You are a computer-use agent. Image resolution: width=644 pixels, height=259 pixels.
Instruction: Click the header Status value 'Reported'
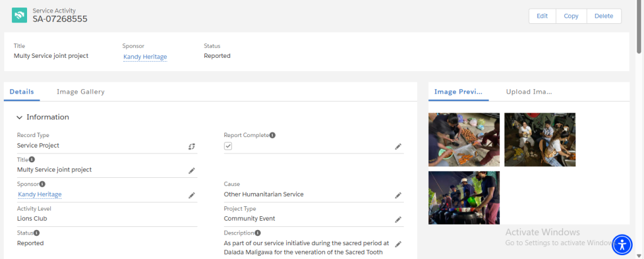(x=217, y=56)
